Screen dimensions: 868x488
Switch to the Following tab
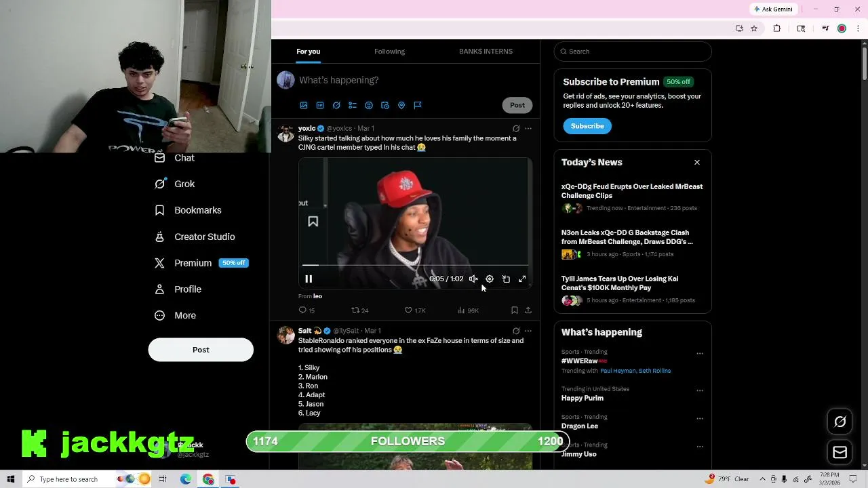[x=389, y=52]
